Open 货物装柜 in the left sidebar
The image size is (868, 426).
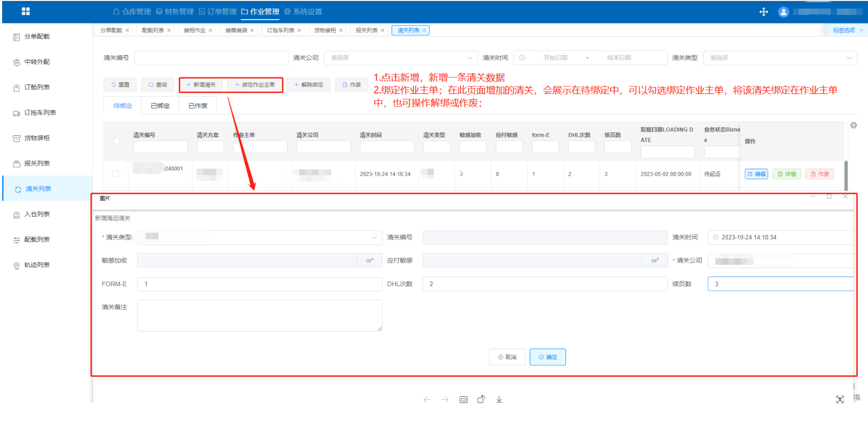coord(37,138)
